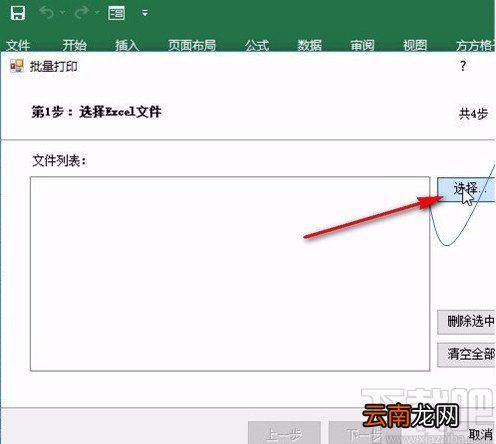Screen dimensions: 496x444
Task: Switch to the 视图 ribbon tab
Action: tap(415, 45)
